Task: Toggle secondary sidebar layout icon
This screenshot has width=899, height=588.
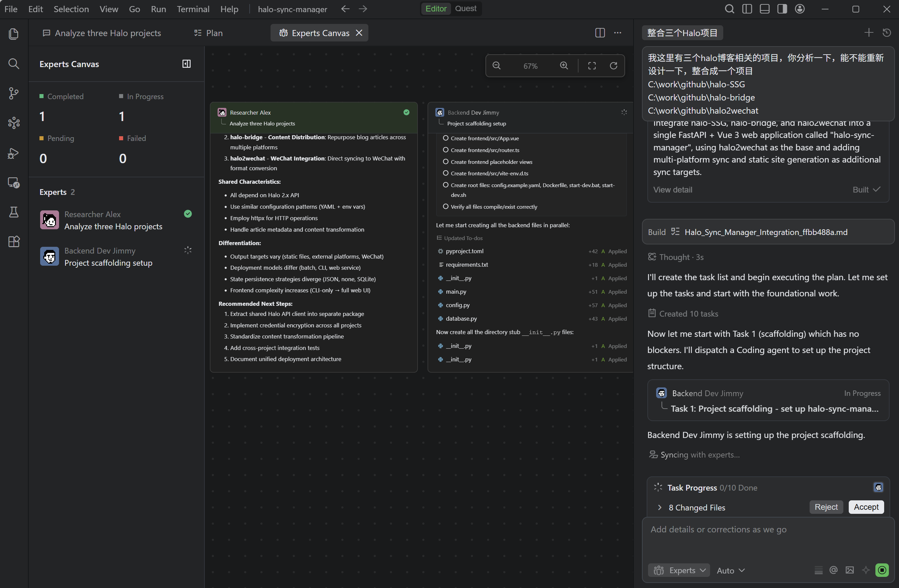Action: [782, 9]
